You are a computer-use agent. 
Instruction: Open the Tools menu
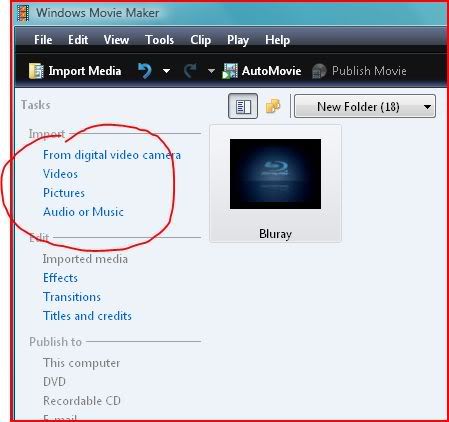coord(159,40)
